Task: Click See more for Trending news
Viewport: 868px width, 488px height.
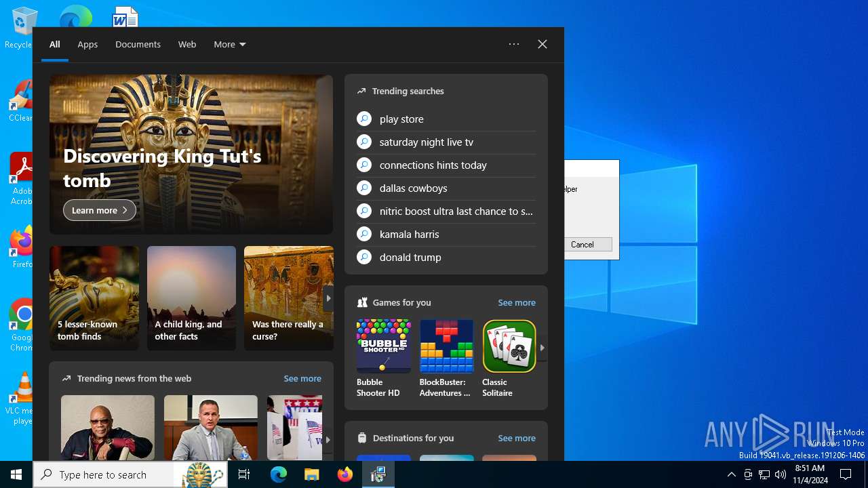Action: pyautogui.click(x=302, y=379)
